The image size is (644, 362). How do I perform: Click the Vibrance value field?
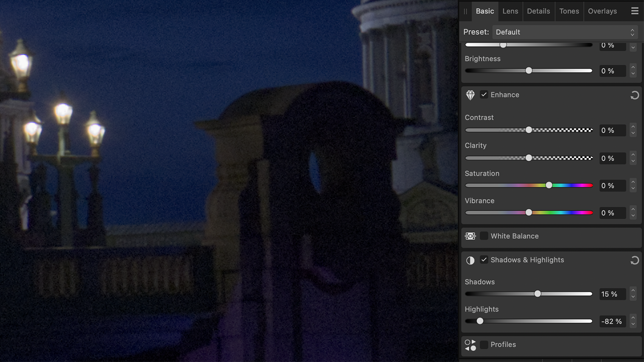click(613, 213)
